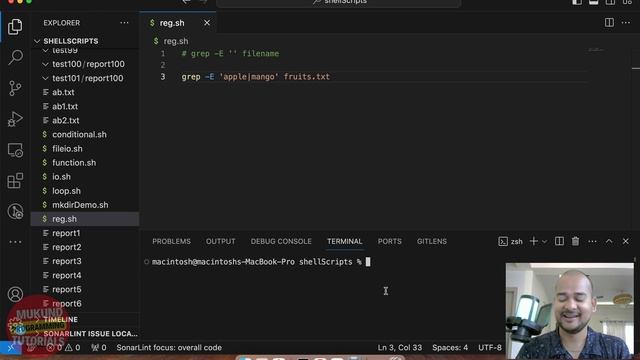Open the Ln 3, Col 33 status entry
This screenshot has height=360, width=640.
(x=400, y=348)
